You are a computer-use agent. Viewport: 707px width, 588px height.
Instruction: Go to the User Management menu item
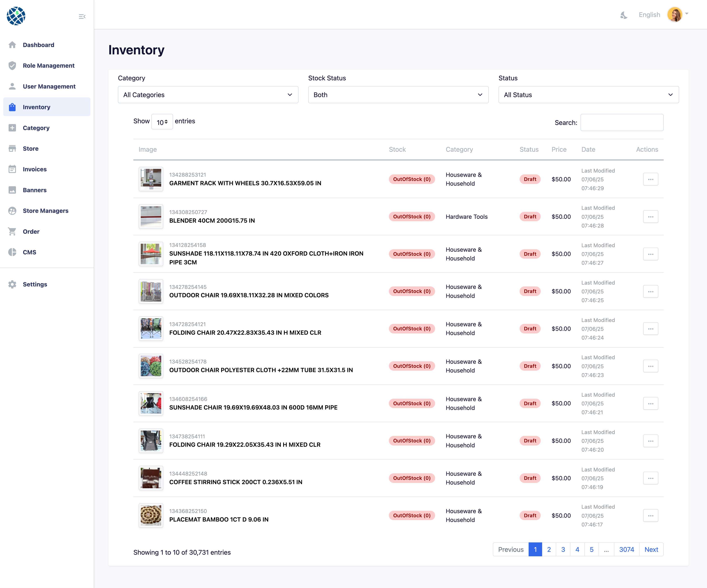coord(49,86)
